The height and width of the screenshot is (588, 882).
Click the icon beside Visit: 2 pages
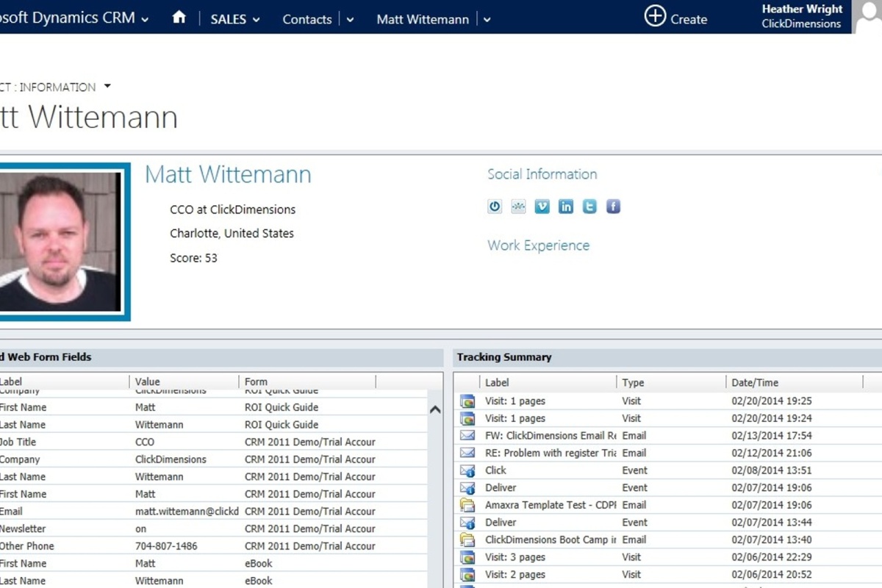click(467, 575)
